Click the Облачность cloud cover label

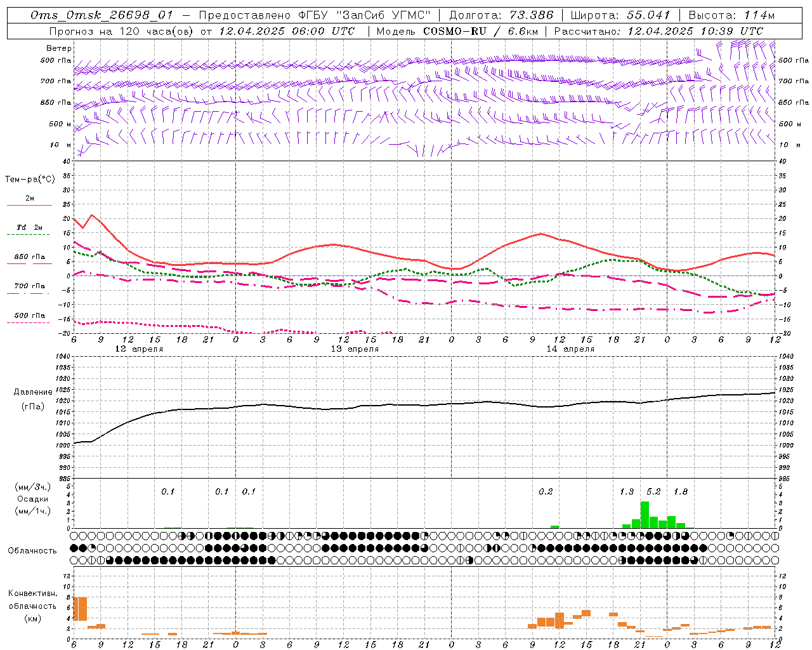32,550
